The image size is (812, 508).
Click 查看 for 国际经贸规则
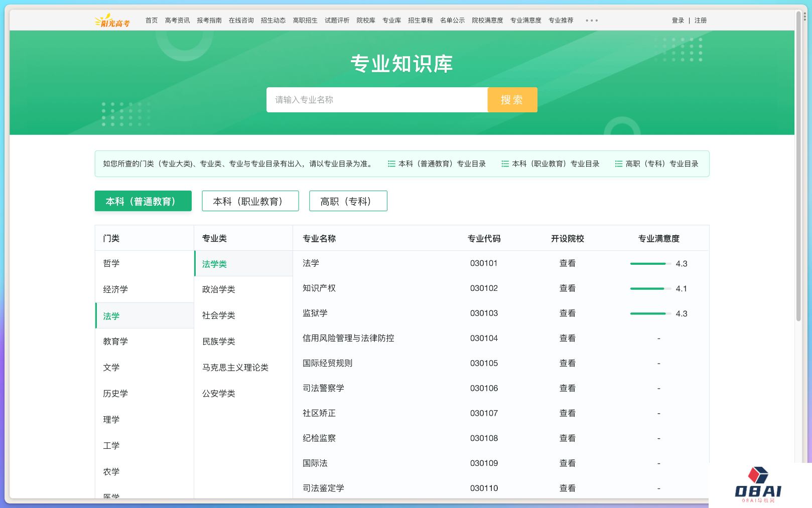pyautogui.click(x=568, y=363)
